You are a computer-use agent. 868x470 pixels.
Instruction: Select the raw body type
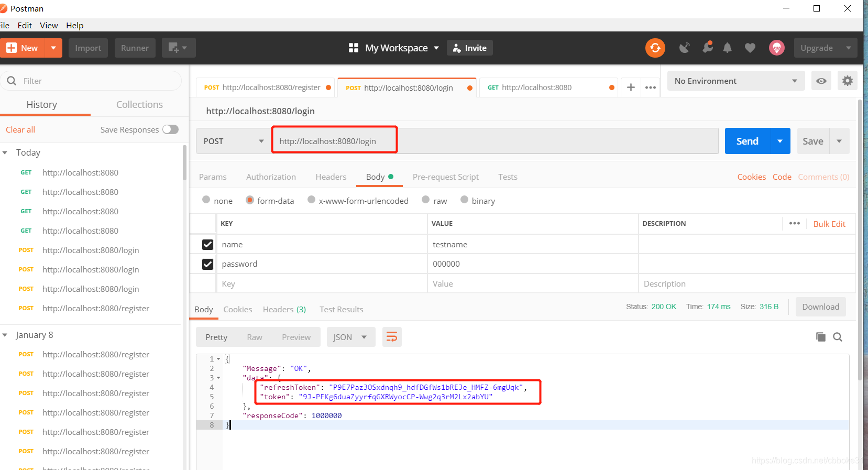(x=425, y=200)
